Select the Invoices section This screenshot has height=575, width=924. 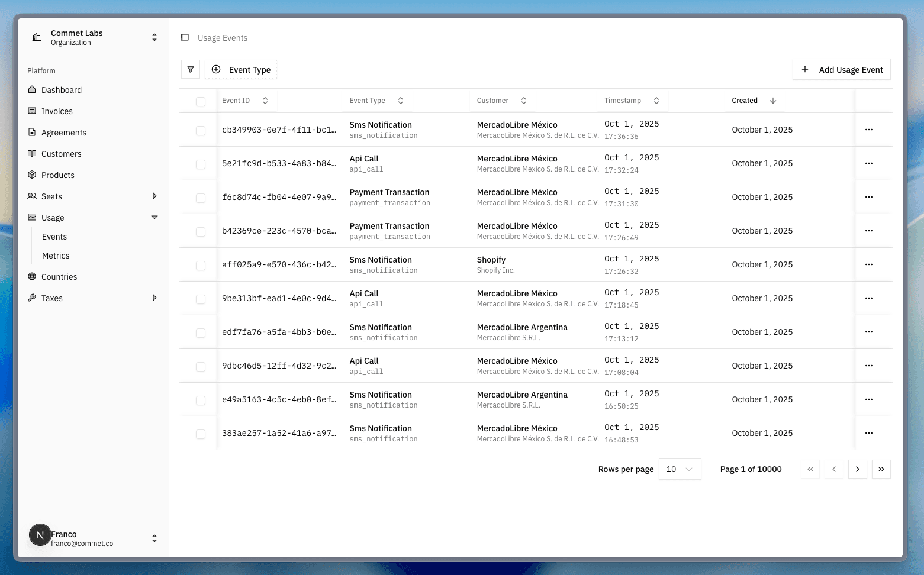[56, 111]
